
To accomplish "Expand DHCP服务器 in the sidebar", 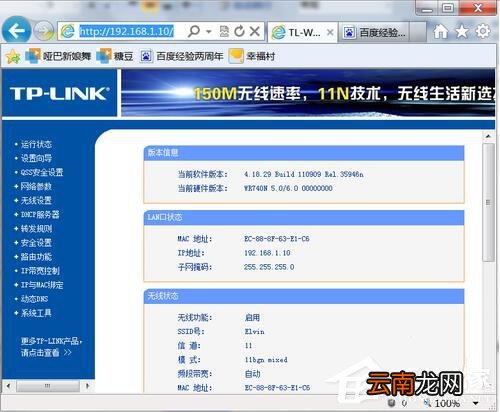I will 40,214.
